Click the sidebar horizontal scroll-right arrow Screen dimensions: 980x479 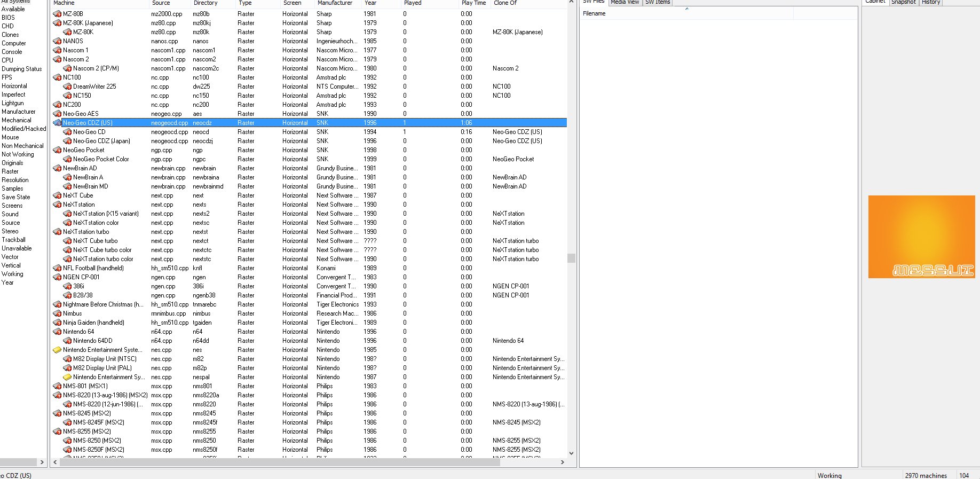tap(42, 462)
